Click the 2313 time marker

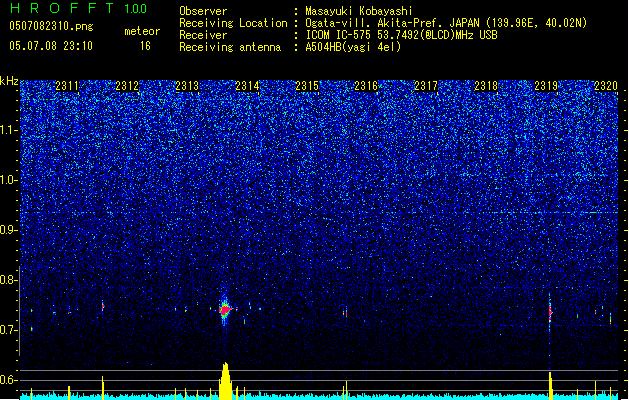187,86
